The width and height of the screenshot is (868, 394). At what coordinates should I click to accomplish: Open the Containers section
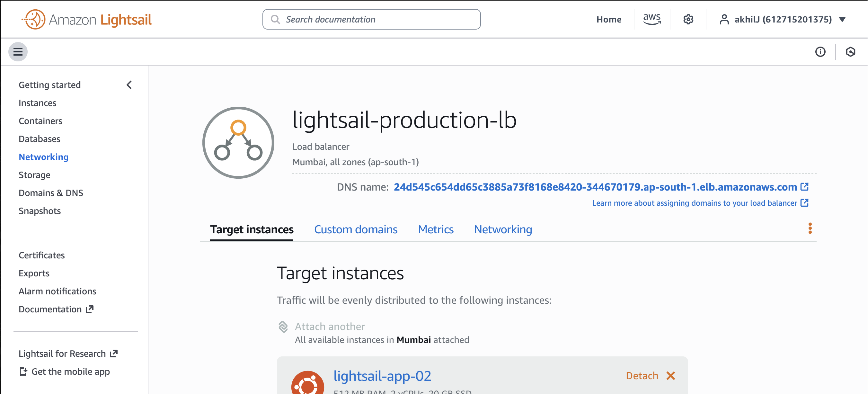pyautogui.click(x=40, y=121)
